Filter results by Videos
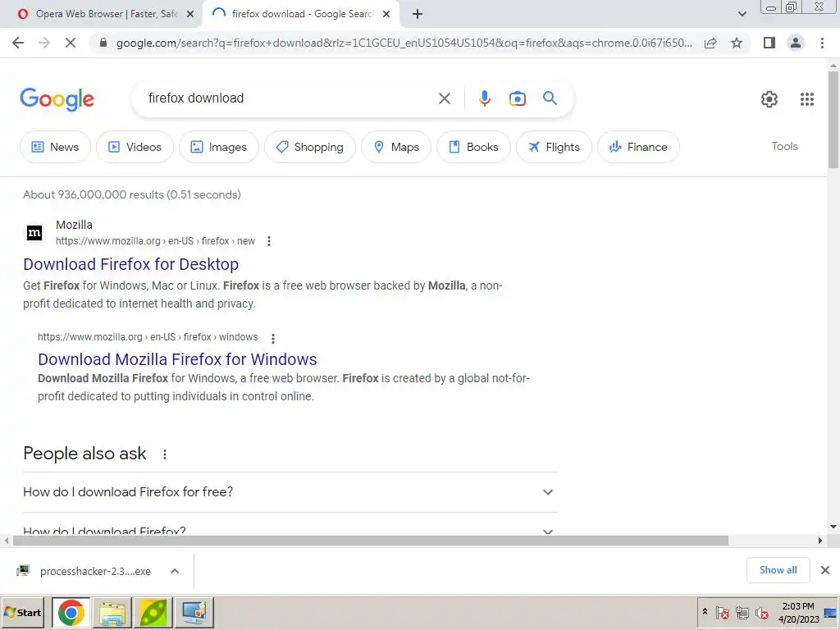 click(x=135, y=147)
